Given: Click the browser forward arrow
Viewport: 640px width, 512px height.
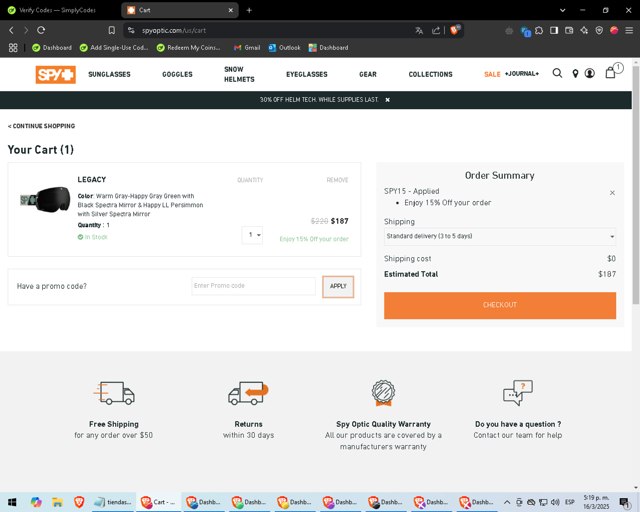Looking at the screenshot, I should (26, 30).
